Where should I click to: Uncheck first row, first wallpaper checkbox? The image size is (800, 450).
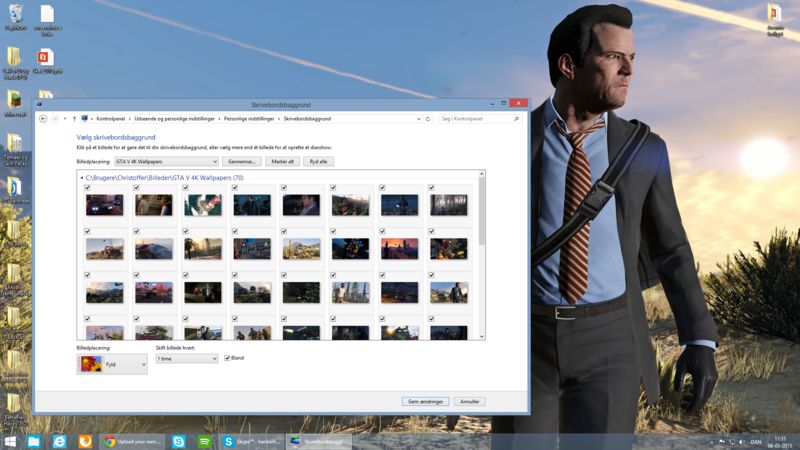[87, 188]
